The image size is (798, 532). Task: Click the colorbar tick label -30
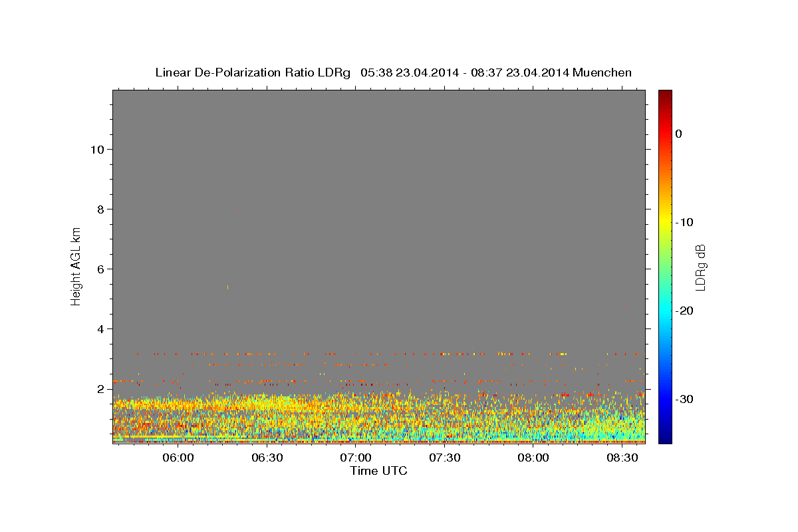(x=684, y=399)
